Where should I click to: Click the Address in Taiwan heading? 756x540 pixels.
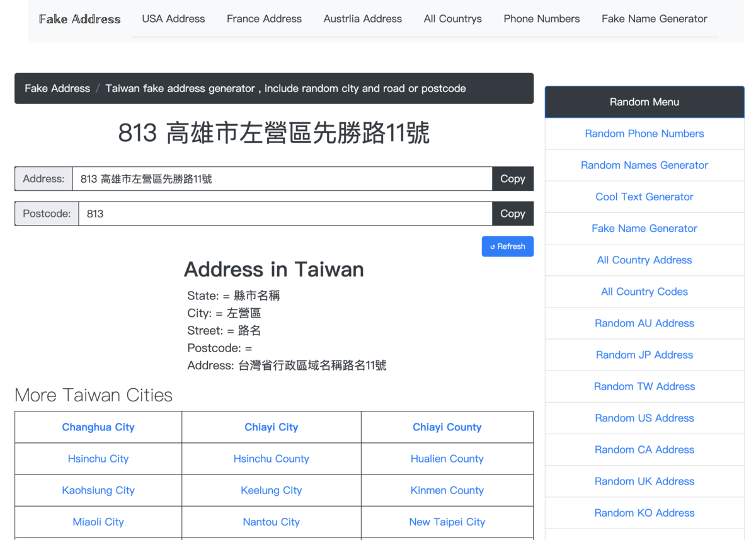[x=274, y=269]
